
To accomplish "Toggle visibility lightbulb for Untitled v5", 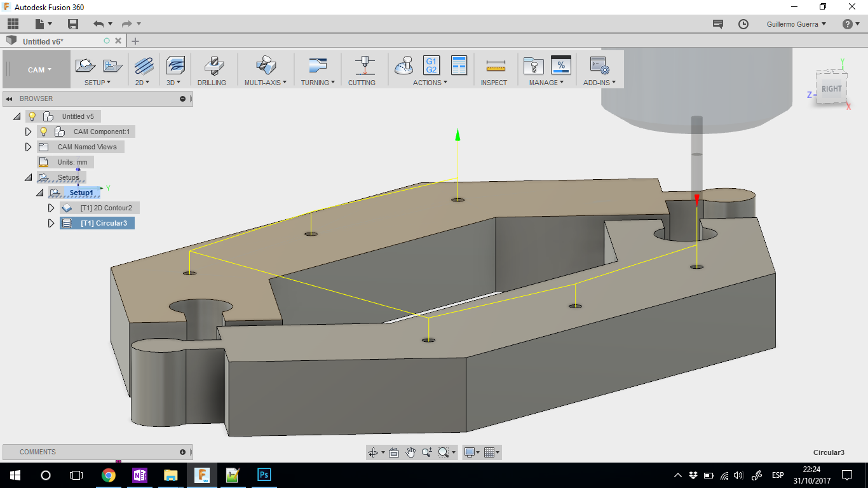I will 32,116.
